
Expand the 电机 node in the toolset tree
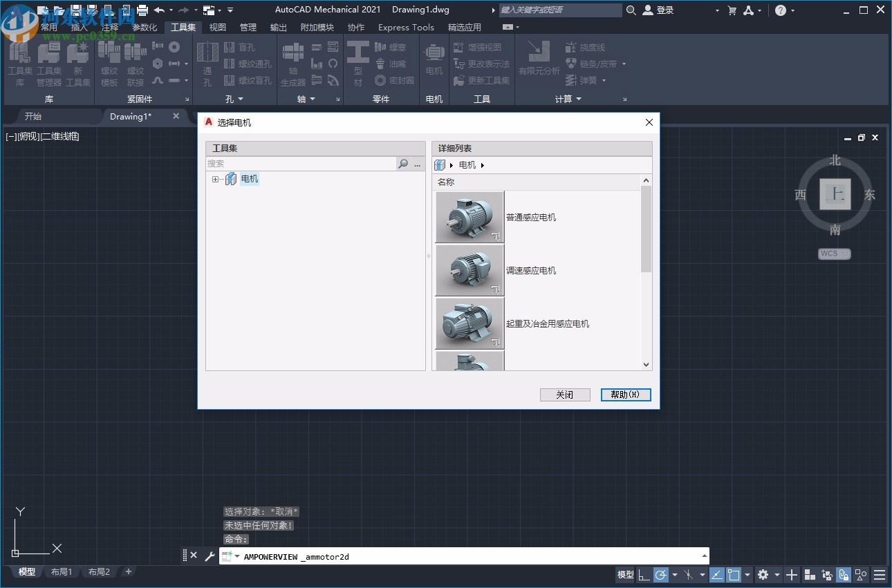click(215, 179)
